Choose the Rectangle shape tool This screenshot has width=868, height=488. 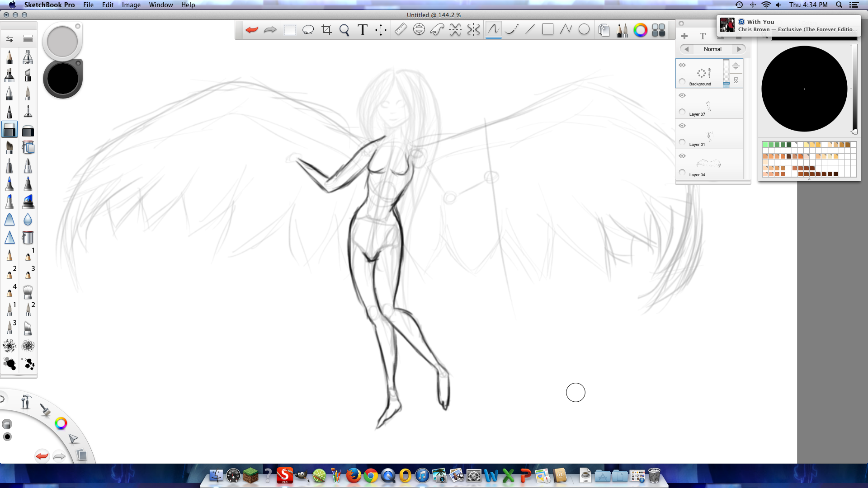point(547,30)
